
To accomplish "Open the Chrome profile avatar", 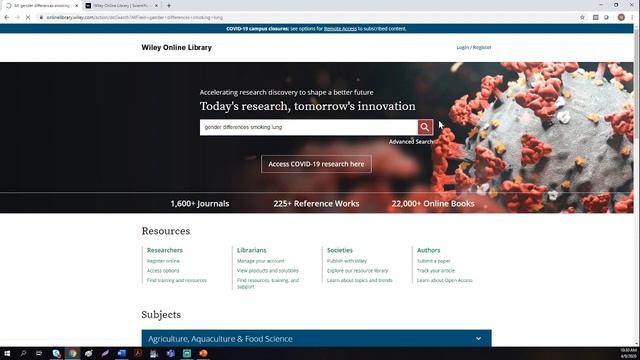I will tap(621, 18).
